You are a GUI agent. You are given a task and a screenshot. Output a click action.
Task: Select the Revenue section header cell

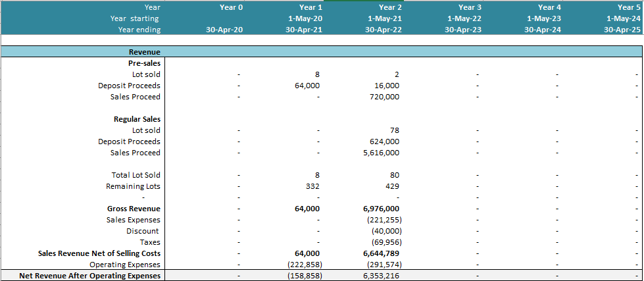pyautogui.click(x=143, y=52)
